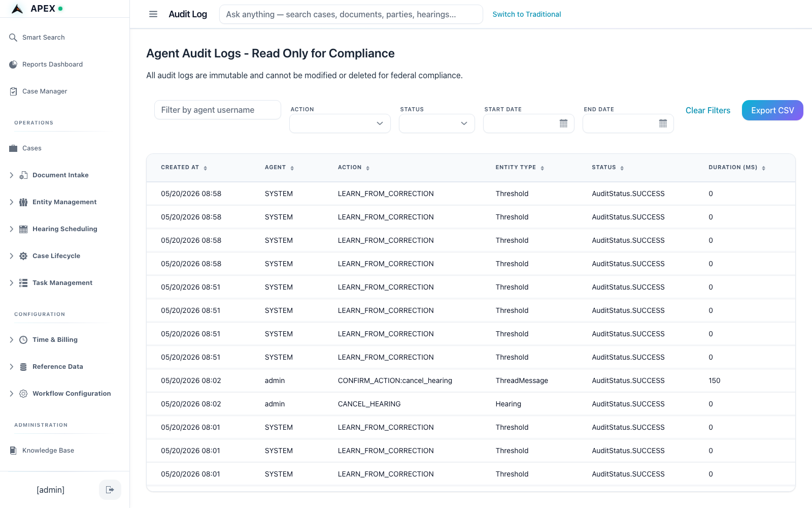Click the Entity Management people icon
This screenshot has width=812, height=508.
23,202
